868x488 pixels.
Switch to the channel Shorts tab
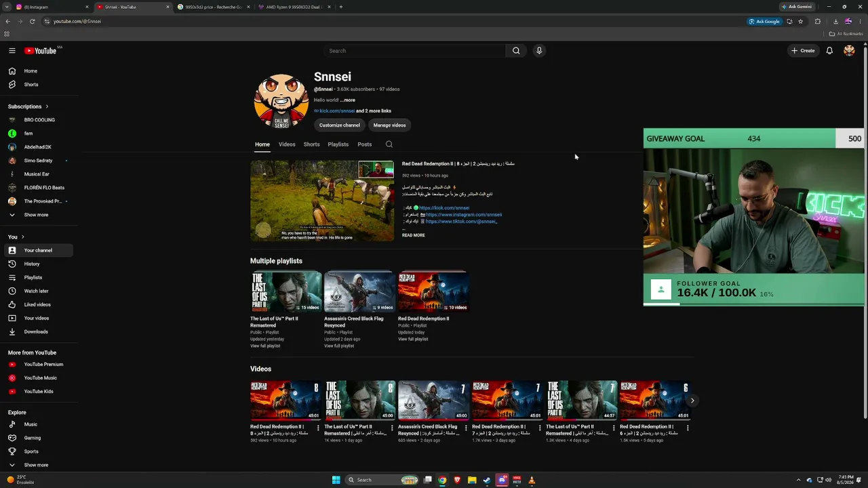pos(311,144)
